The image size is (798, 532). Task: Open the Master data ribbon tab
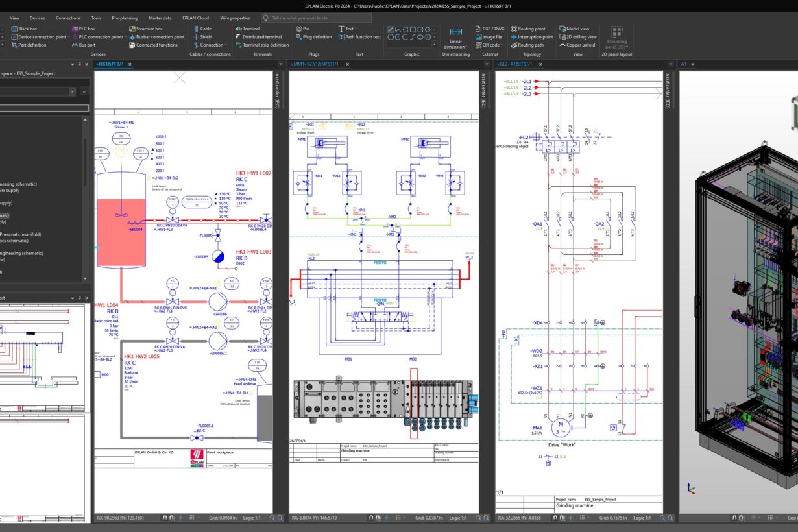click(160, 18)
